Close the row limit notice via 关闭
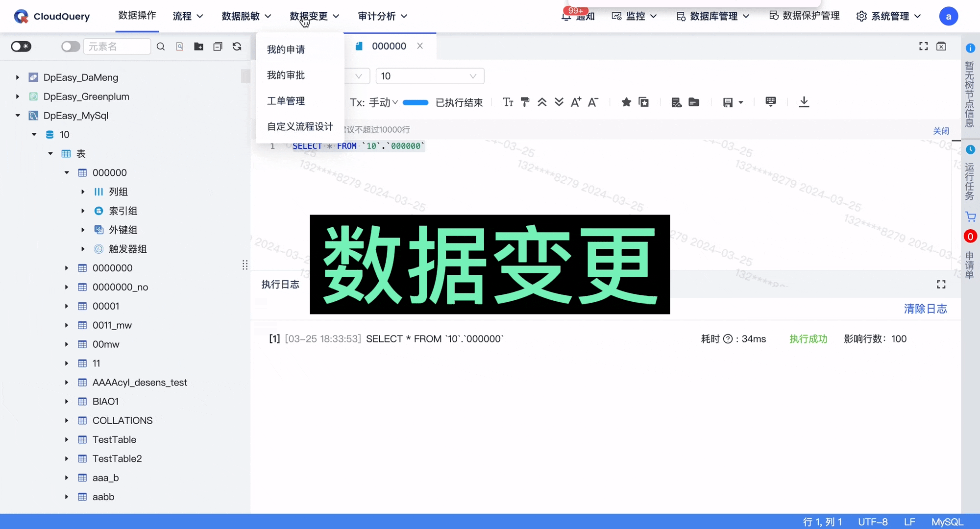Screen dimensions: 980x529 pos(941,130)
